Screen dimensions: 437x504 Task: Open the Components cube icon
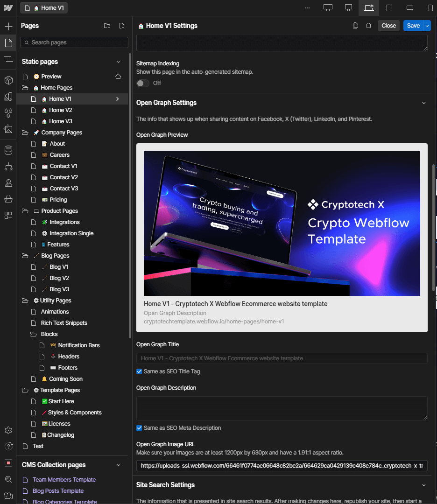click(x=8, y=80)
